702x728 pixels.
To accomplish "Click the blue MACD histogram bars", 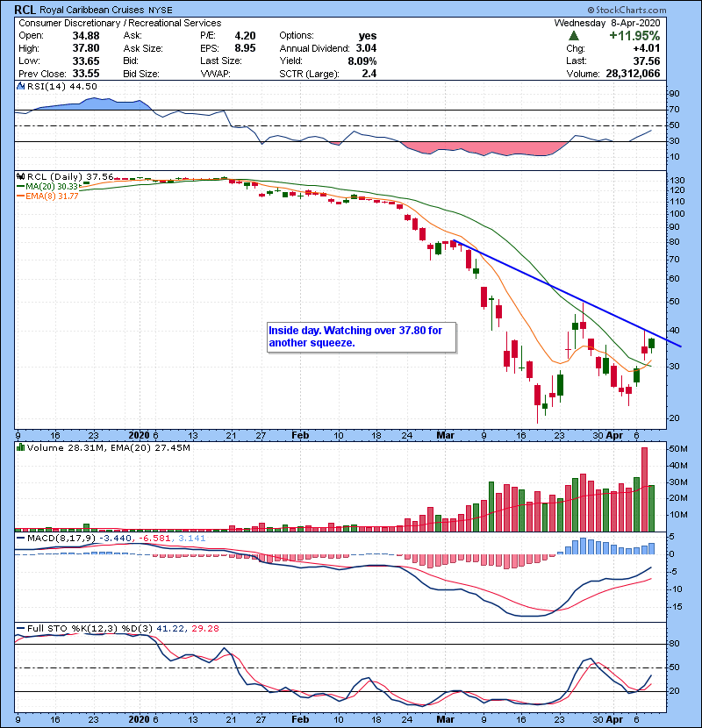I will click(x=607, y=546).
